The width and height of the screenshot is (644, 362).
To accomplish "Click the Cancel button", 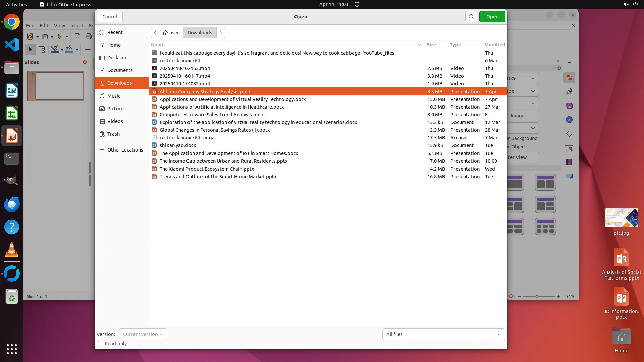I will 110,17.
